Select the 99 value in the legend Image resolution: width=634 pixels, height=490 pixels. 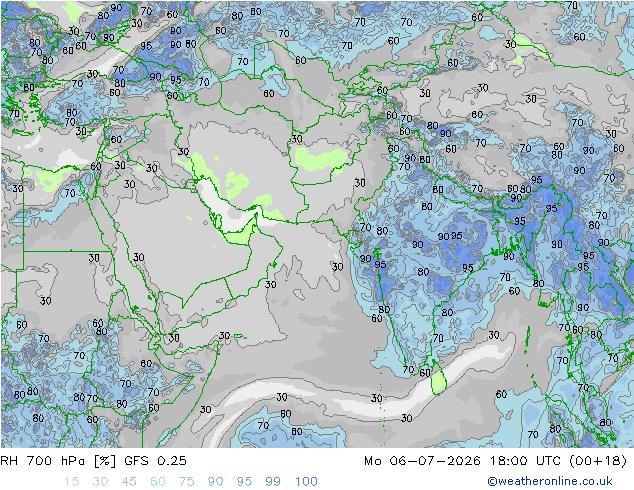(x=273, y=482)
